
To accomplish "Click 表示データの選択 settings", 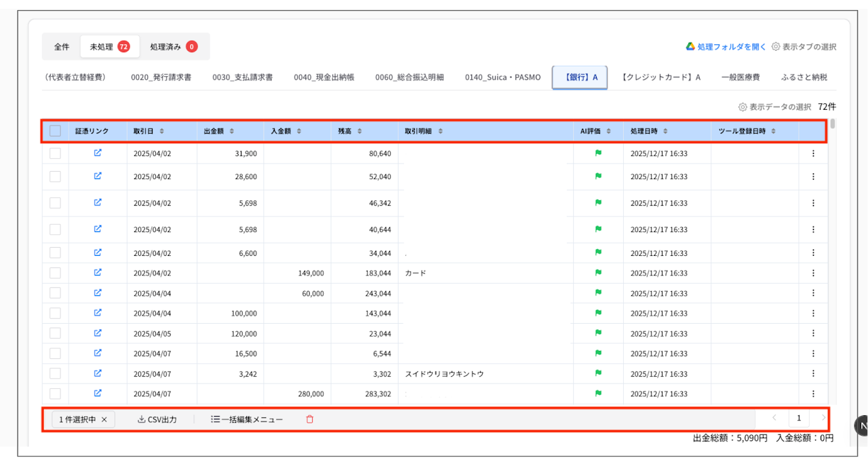I will pos(775,107).
